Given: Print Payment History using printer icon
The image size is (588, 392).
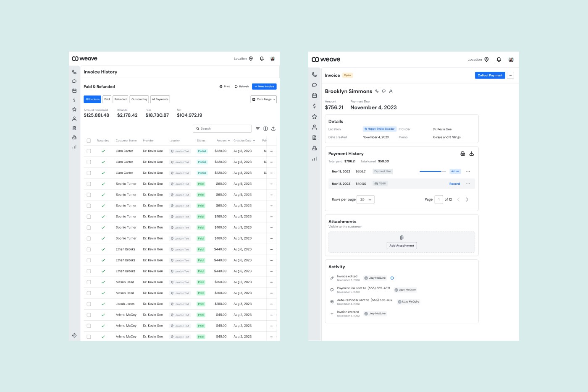Looking at the screenshot, I should pyautogui.click(x=463, y=154).
